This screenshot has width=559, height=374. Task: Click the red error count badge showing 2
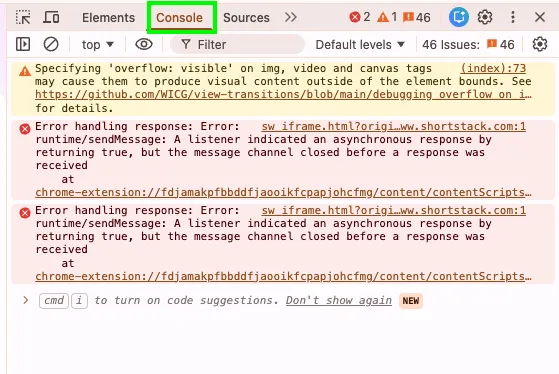coord(360,17)
